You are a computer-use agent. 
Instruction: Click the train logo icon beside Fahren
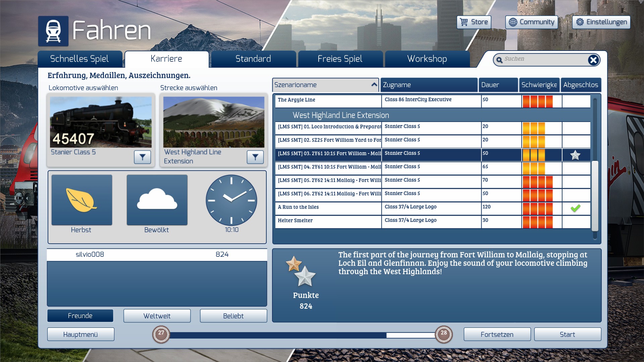point(53,31)
